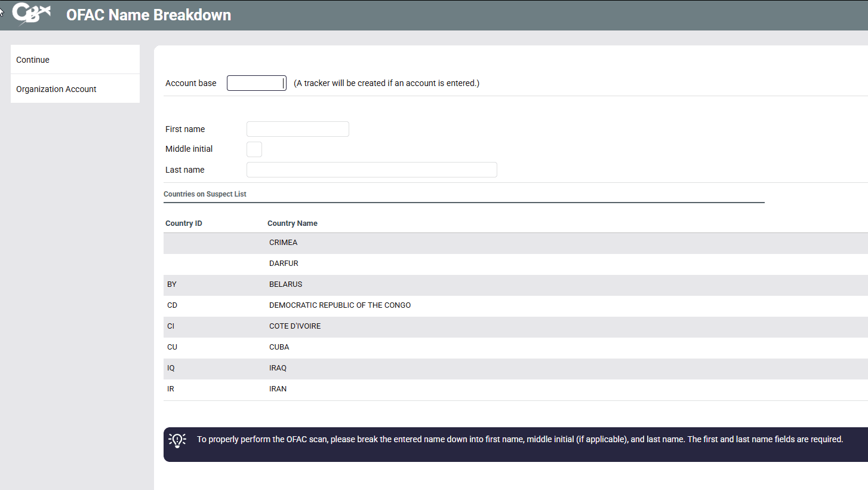Click the COTE D'IVOIRE entry
The width and height of the screenshot is (868, 490).
pos(295,326)
